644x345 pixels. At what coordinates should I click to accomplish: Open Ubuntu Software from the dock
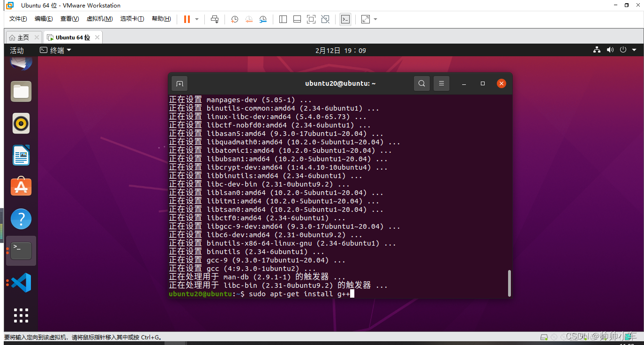pyautogui.click(x=21, y=187)
